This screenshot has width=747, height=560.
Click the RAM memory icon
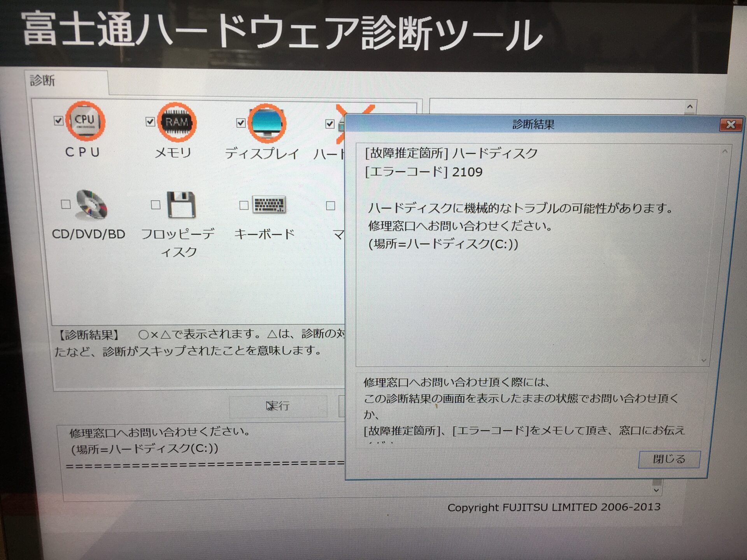177,122
